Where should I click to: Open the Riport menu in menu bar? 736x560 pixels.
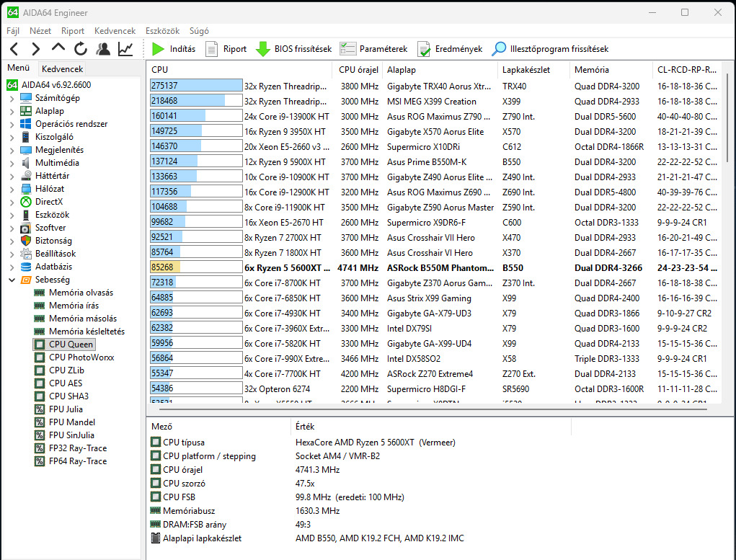[x=73, y=31]
